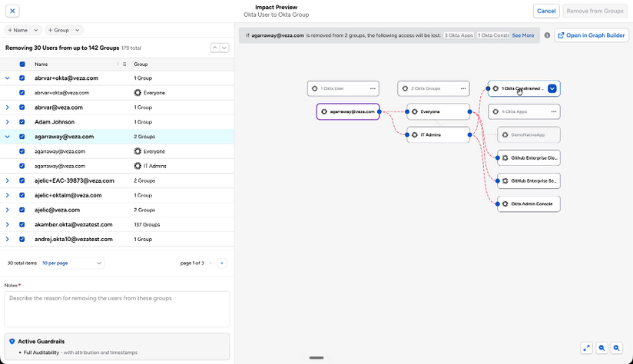The height and width of the screenshot is (364, 633).
Task: Click Remove from Groups button
Action: 595,11
